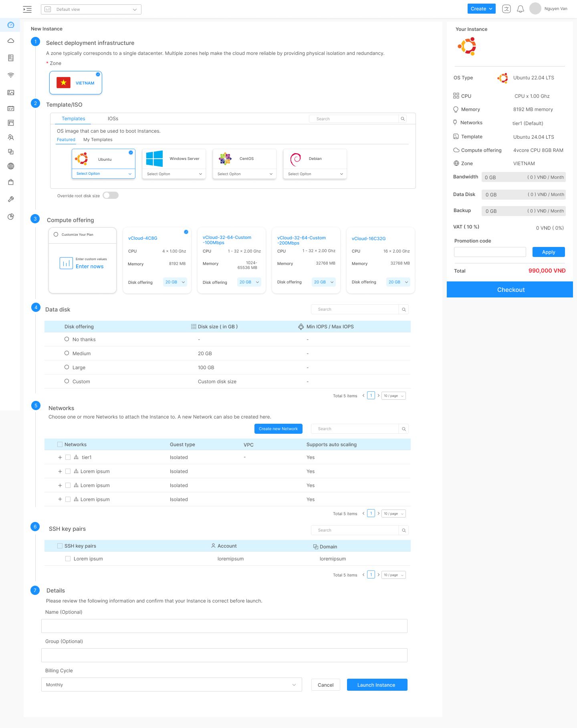Open the overlapping squares icon in sidebar
The image size is (577, 728).
pos(11,152)
